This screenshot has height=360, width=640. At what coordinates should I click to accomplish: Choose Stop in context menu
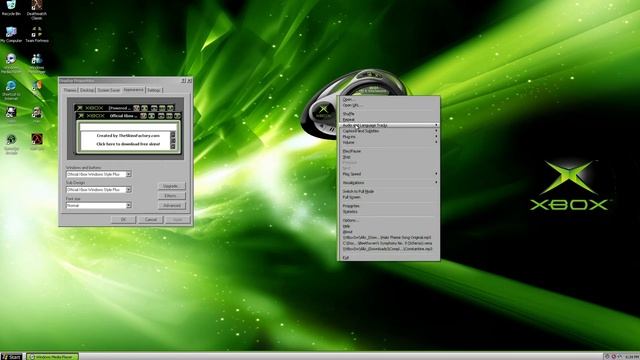tap(389, 157)
